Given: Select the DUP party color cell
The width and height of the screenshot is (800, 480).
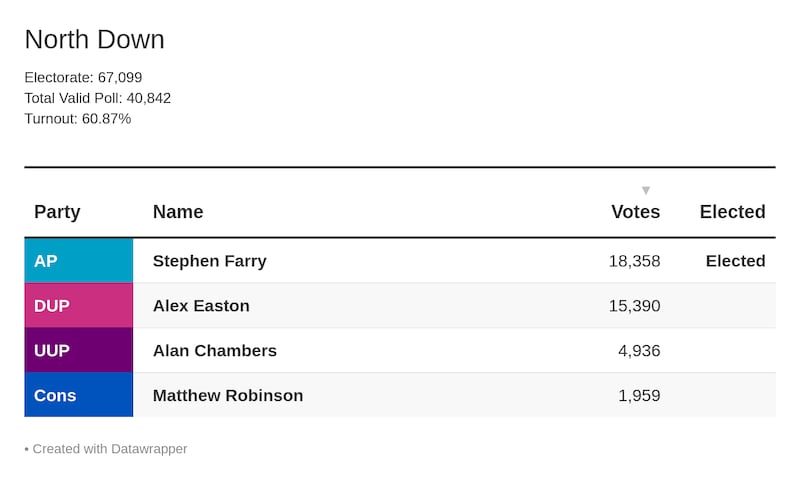Looking at the screenshot, I should (x=79, y=306).
